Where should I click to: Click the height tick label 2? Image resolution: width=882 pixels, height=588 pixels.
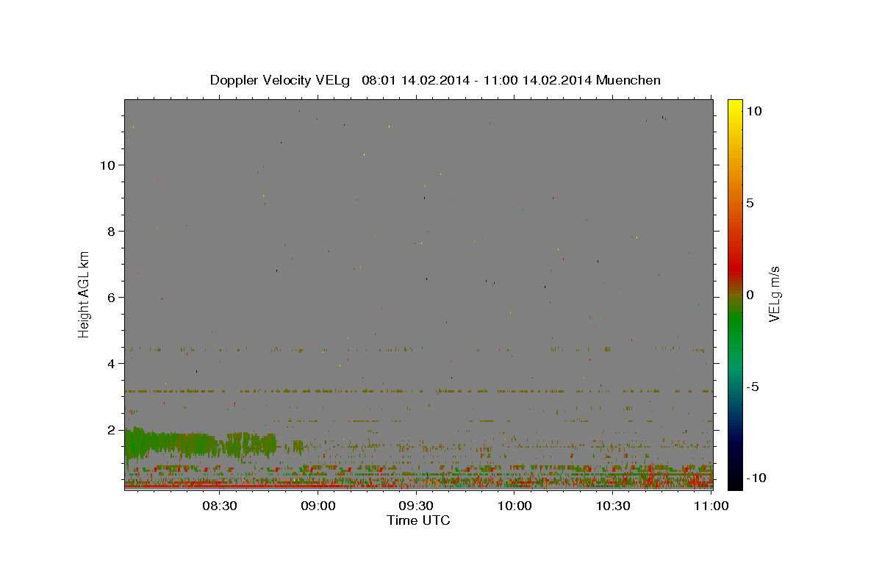tap(112, 429)
